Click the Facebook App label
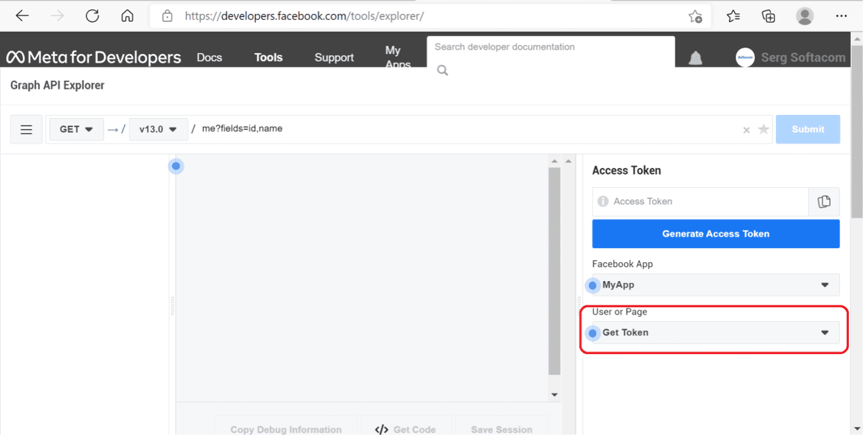The height and width of the screenshot is (440, 868). point(622,264)
